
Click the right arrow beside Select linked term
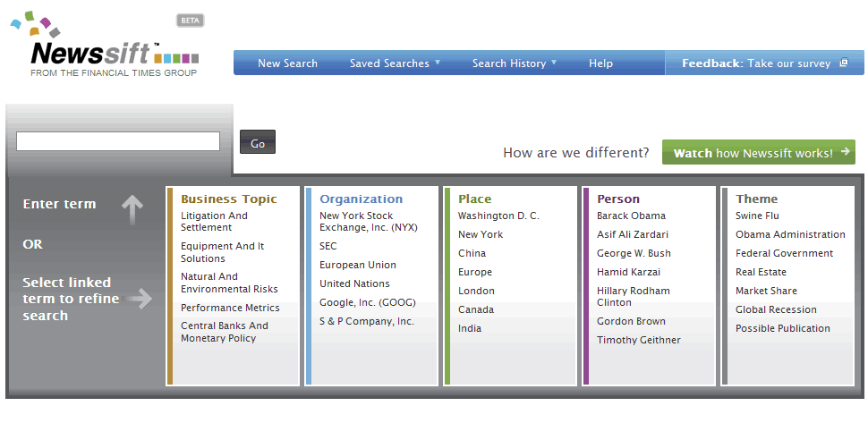pos(140,299)
